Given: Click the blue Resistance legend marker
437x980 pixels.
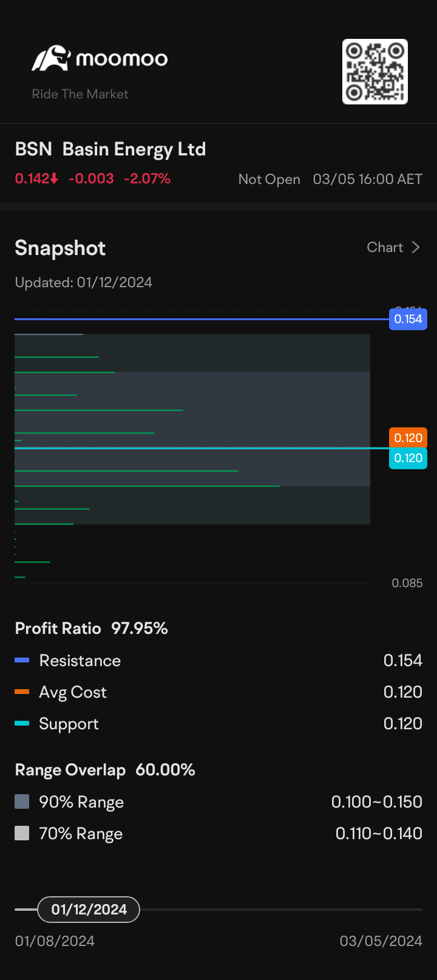Looking at the screenshot, I should tap(22, 660).
